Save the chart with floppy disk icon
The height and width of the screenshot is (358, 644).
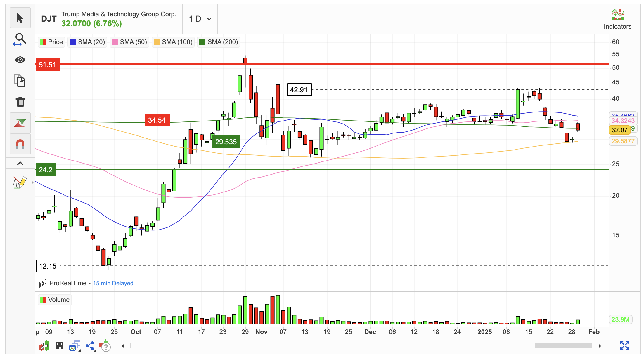59,346
